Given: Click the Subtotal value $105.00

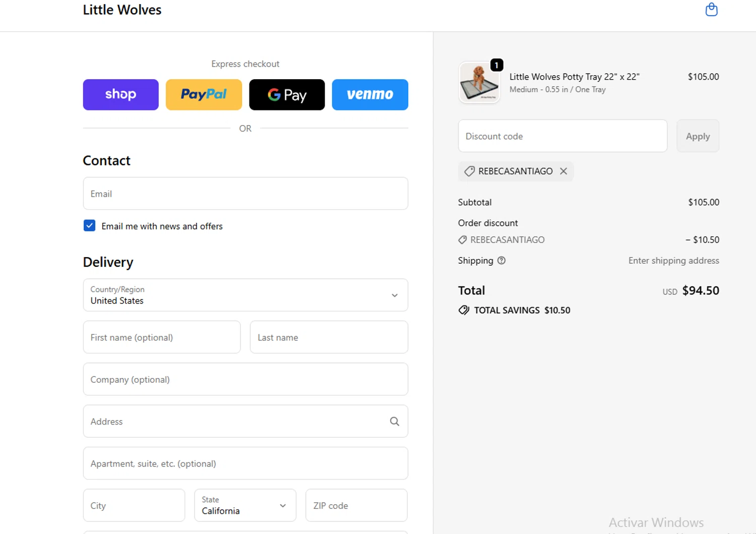Looking at the screenshot, I should coord(704,202).
